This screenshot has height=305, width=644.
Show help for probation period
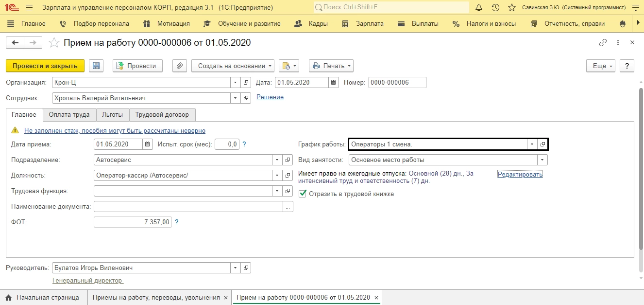(244, 144)
